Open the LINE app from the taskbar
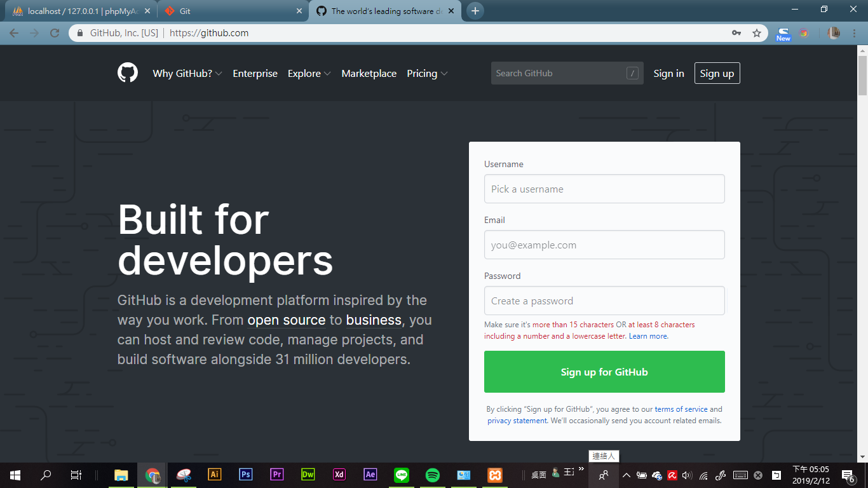 401,475
